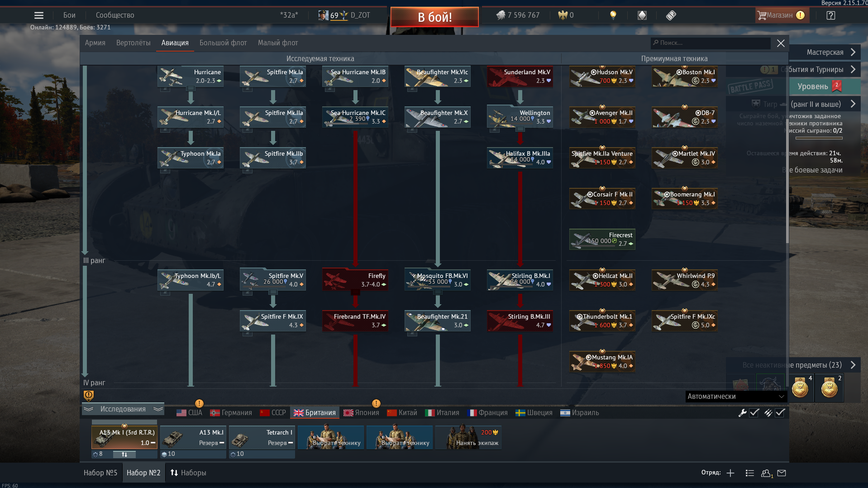Image resolution: width=868 pixels, height=488 pixels.
Task: Expand the Мастерская section
Action: [x=825, y=52]
